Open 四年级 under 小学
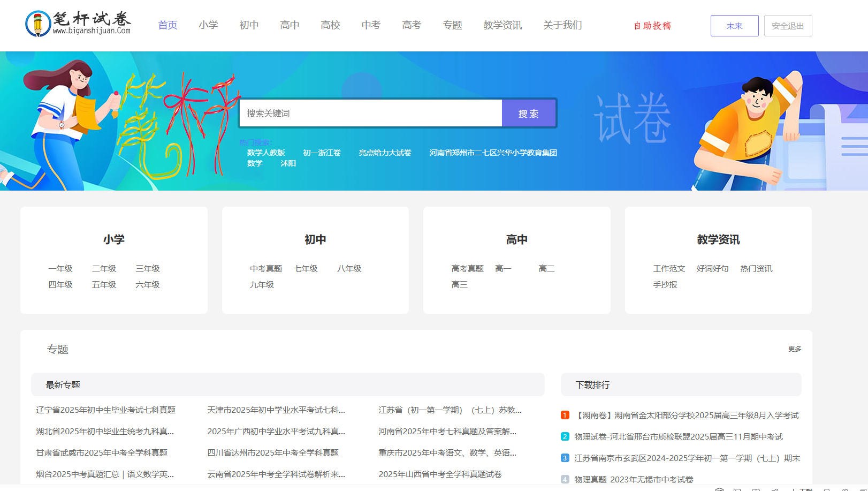The height and width of the screenshot is (491, 868). point(60,284)
